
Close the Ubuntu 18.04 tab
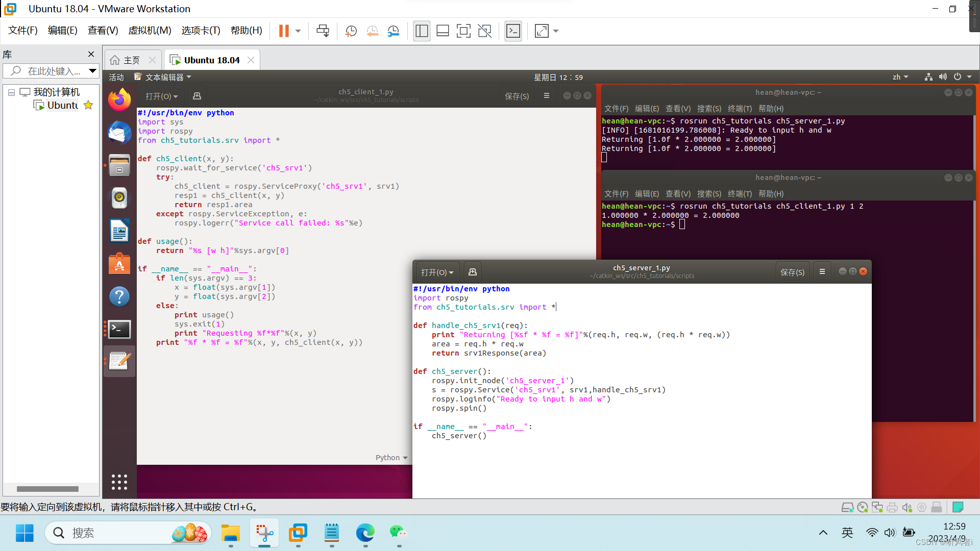click(x=251, y=60)
